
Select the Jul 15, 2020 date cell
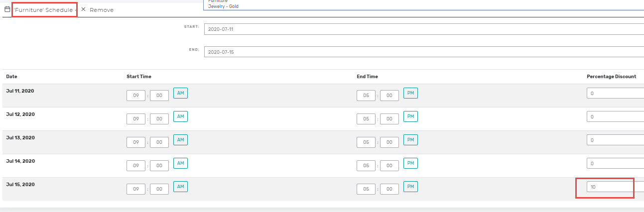(20, 185)
